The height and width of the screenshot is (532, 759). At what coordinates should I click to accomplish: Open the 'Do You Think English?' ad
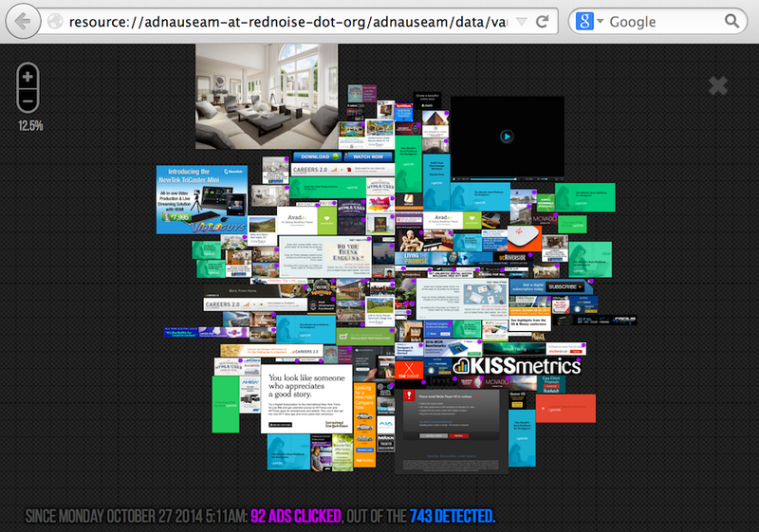[325, 257]
